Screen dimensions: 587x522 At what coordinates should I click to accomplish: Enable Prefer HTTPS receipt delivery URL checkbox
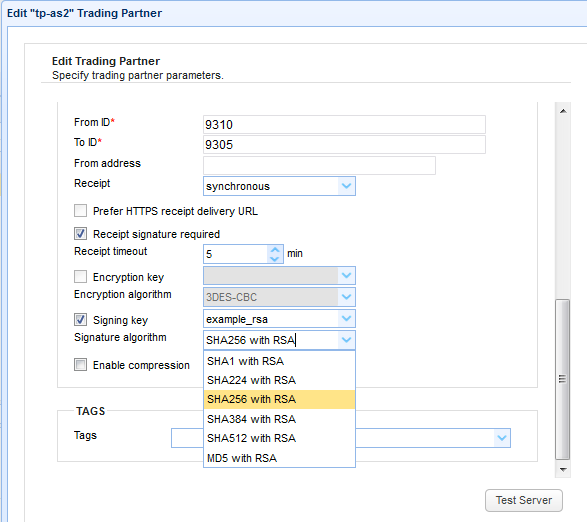(80, 211)
